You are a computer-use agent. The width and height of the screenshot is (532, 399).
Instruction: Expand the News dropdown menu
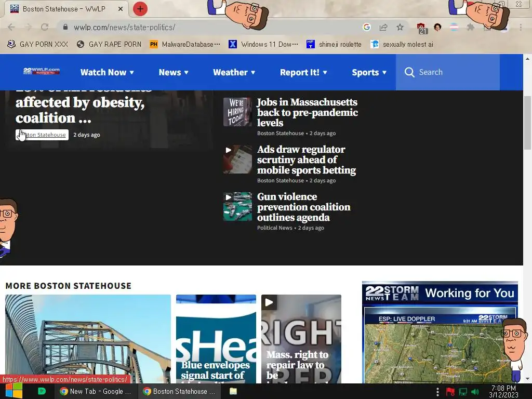tap(174, 72)
